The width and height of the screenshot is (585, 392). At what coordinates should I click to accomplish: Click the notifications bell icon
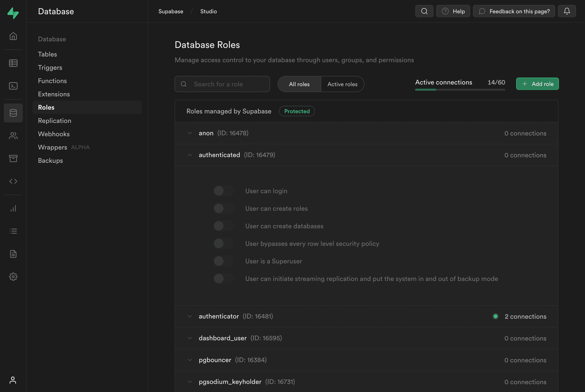coord(567,11)
